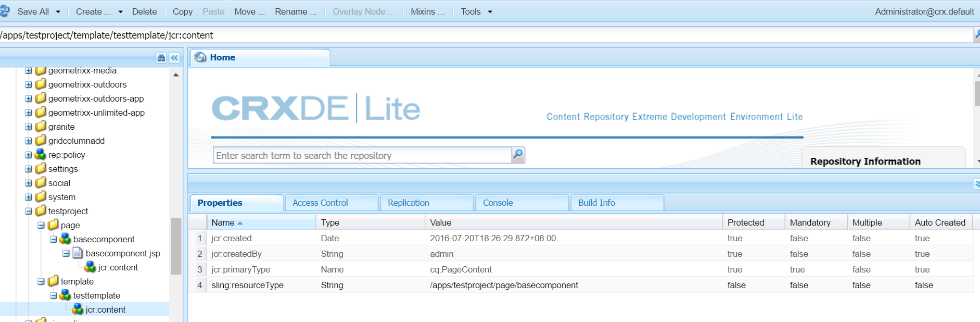The width and height of the screenshot is (980, 322).
Task: Click the settings folder icon
Action: pos(41,168)
